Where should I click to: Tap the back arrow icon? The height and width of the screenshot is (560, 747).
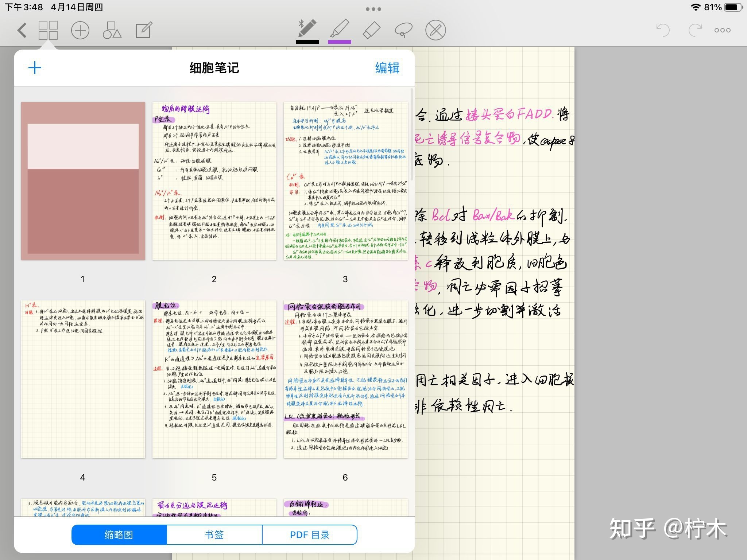tap(22, 30)
